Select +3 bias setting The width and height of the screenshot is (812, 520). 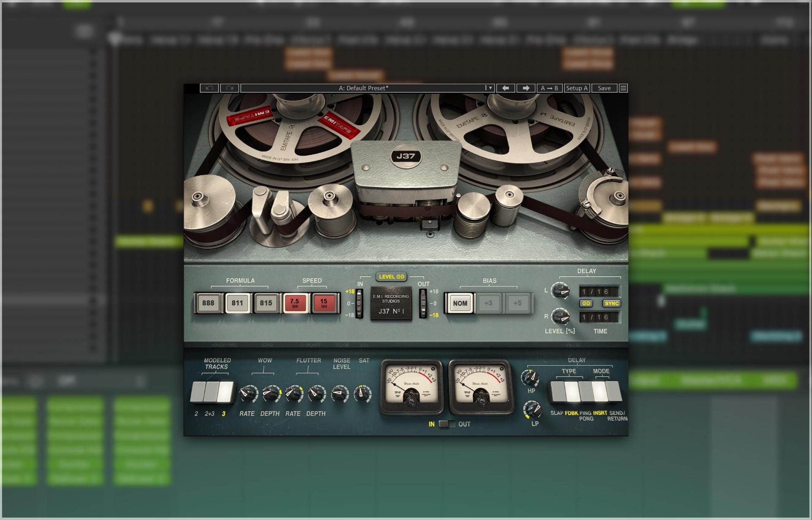point(488,303)
